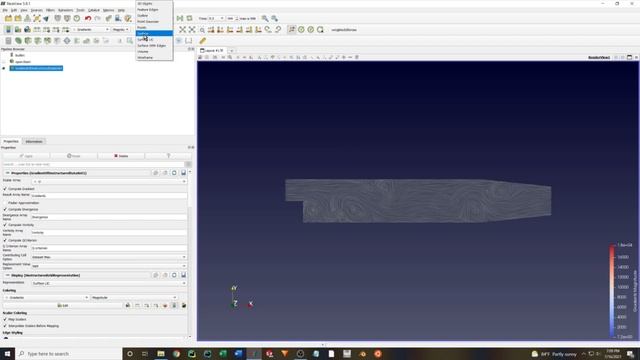Toggle the loop animation icon
This screenshot has height=360, width=640.
[189, 18]
